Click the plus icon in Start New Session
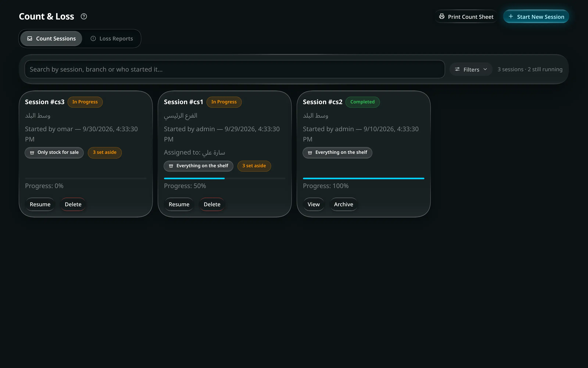 pyautogui.click(x=511, y=17)
